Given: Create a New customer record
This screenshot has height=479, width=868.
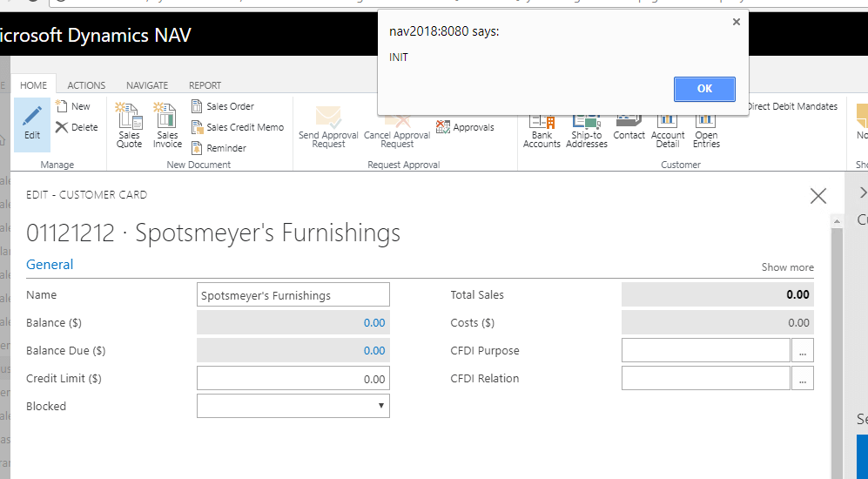Looking at the screenshot, I should (73, 106).
